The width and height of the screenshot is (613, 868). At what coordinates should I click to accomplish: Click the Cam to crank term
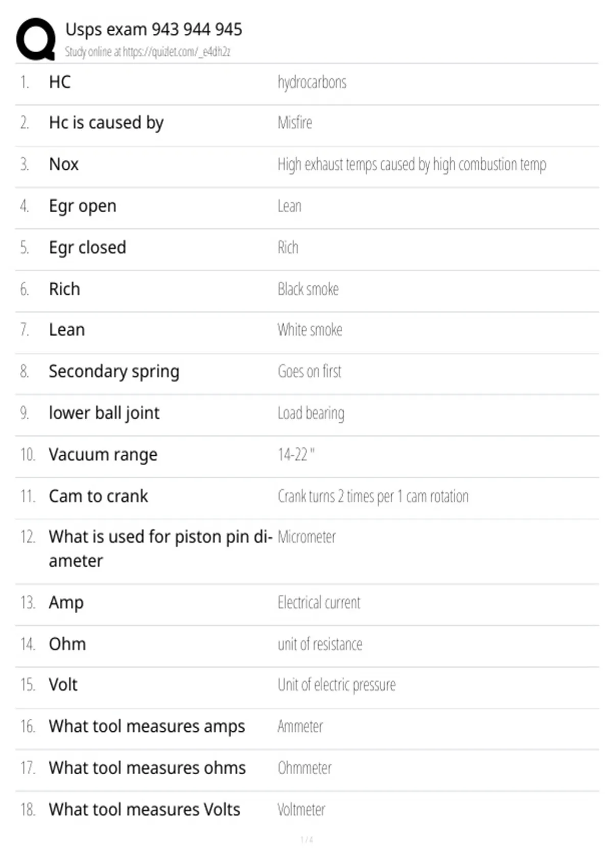pos(99,496)
